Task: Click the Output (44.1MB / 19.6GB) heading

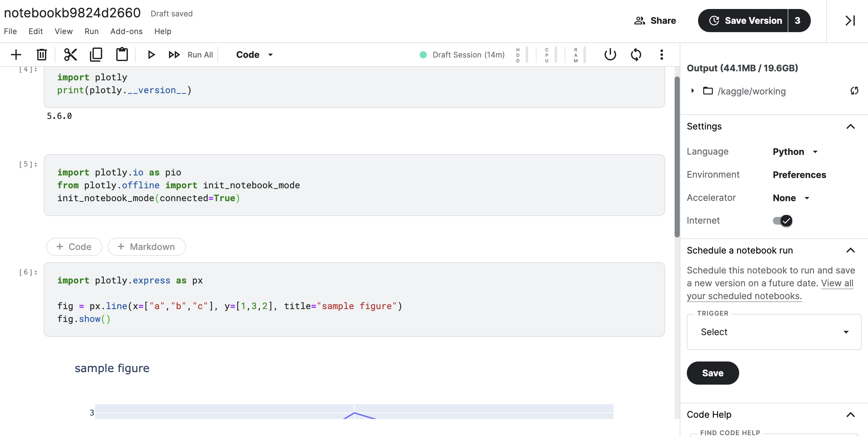Action: [x=742, y=68]
